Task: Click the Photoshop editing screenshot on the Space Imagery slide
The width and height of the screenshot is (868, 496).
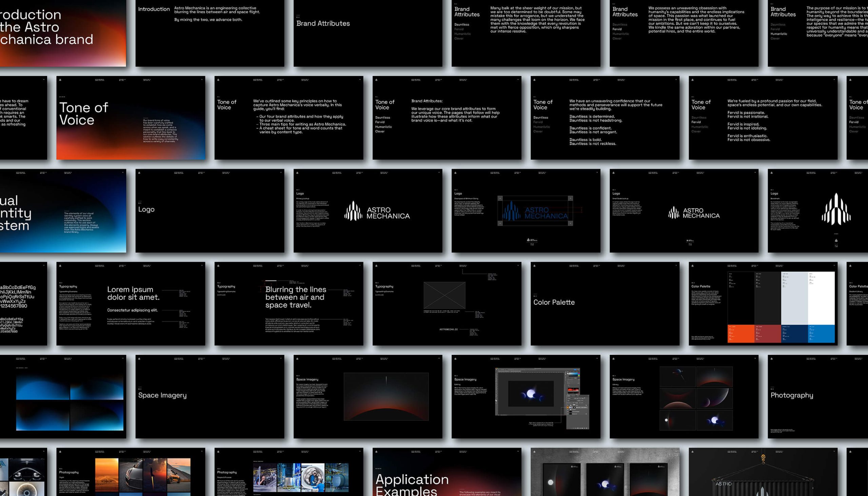Action: coord(541,398)
